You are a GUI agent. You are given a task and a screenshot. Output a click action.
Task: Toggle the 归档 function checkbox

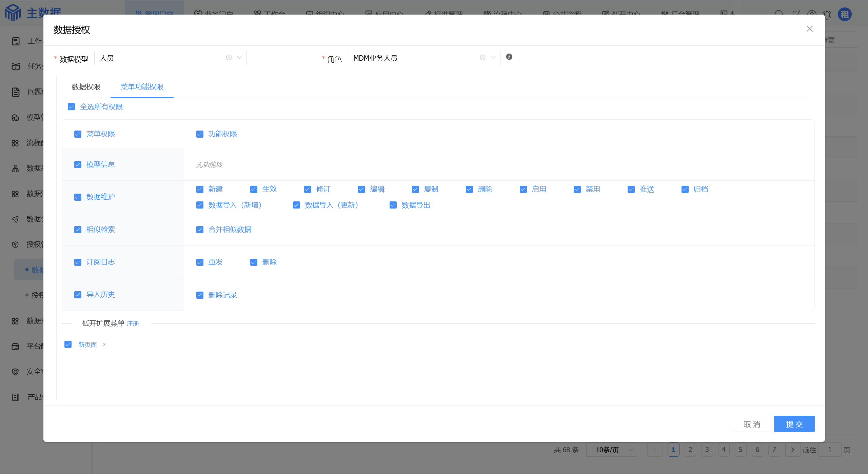tap(685, 189)
